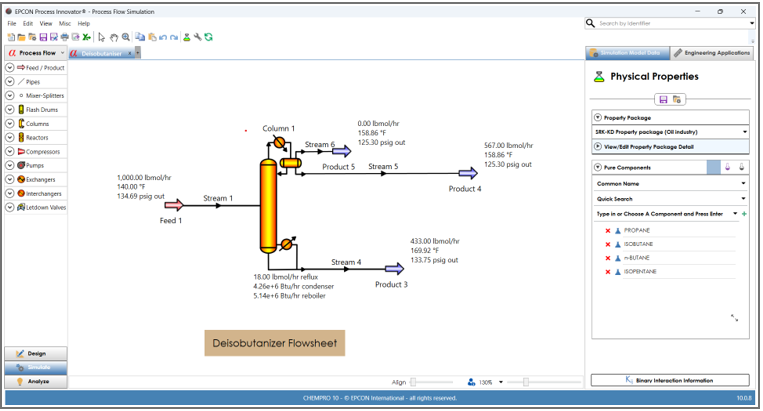Click the grey flask icon in Pure Components
This screenshot has width=763, height=411.
742,167
